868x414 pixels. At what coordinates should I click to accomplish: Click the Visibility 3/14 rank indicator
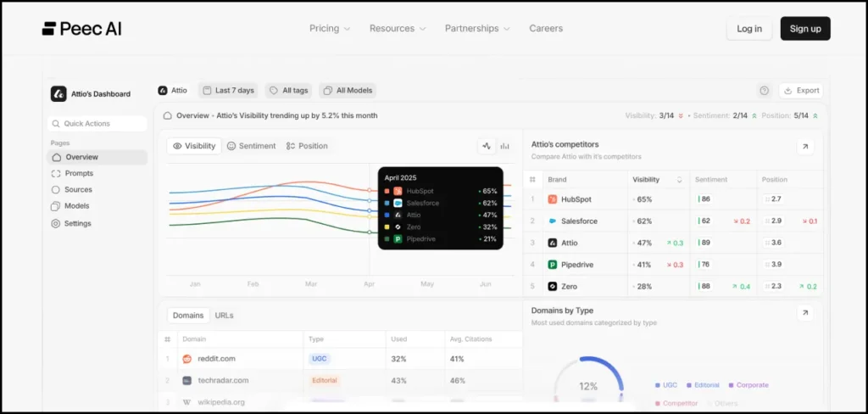click(654, 116)
